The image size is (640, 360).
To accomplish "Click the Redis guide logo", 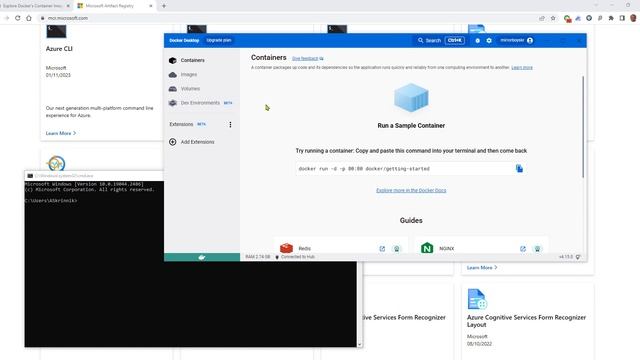I will [x=287, y=248].
